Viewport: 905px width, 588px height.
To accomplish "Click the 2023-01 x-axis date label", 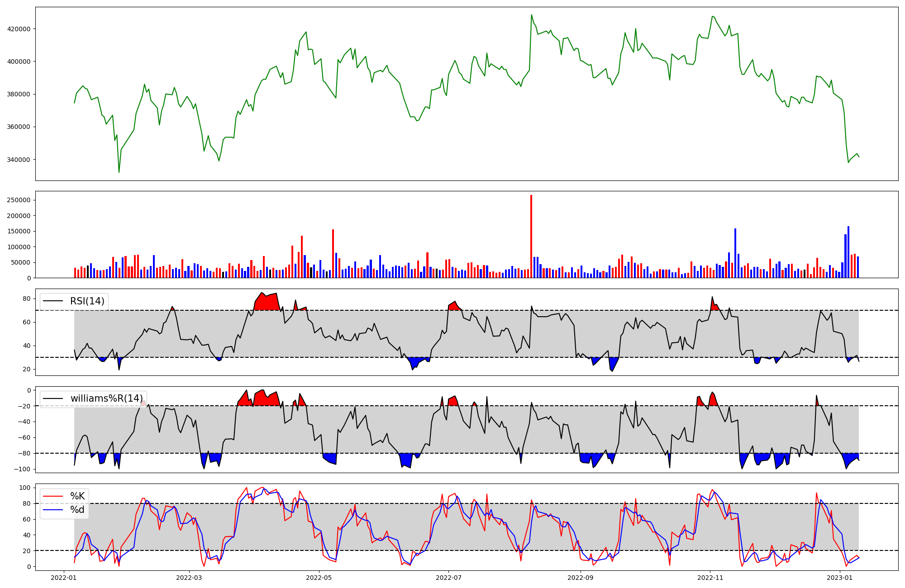I will (840, 578).
